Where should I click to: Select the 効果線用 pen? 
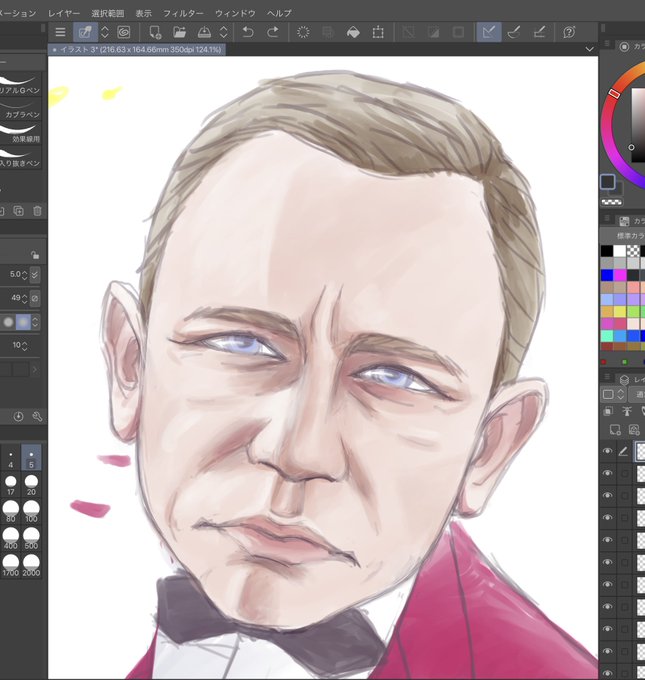point(20,133)
